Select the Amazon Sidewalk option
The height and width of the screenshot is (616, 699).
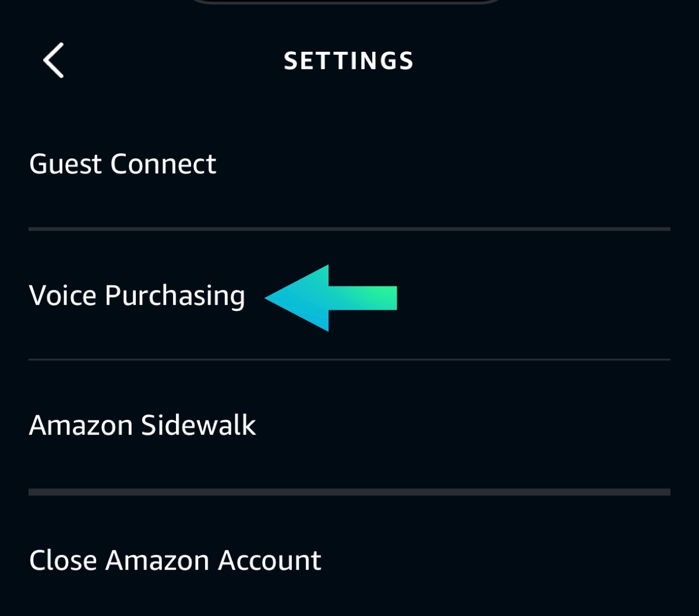142,425
